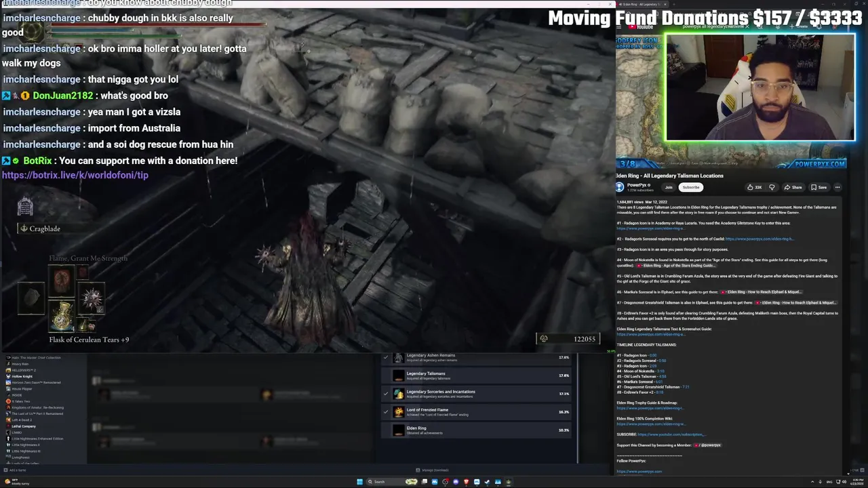Select HELLDIVERS 2 in the Steam library
Image resolution: width=868 pixels, height=488 pixels.
tap(20, 370)
